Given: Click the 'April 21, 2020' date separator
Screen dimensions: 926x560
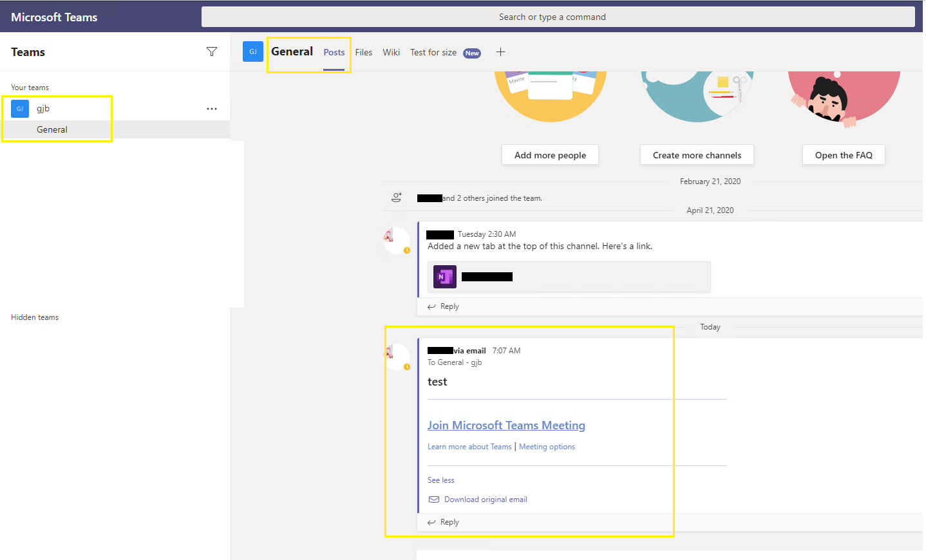Looking at the screenshot, I should coord(710,210).
